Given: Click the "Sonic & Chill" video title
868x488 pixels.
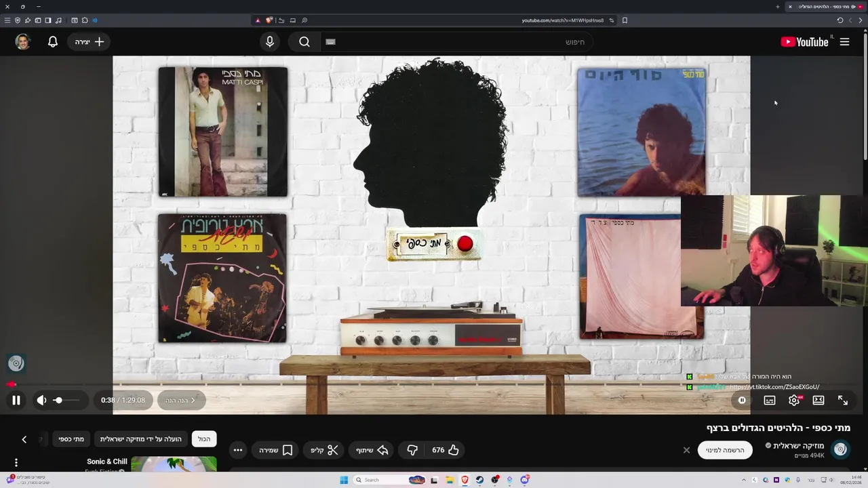Looking at the screenshot, I should click(106, 462).
